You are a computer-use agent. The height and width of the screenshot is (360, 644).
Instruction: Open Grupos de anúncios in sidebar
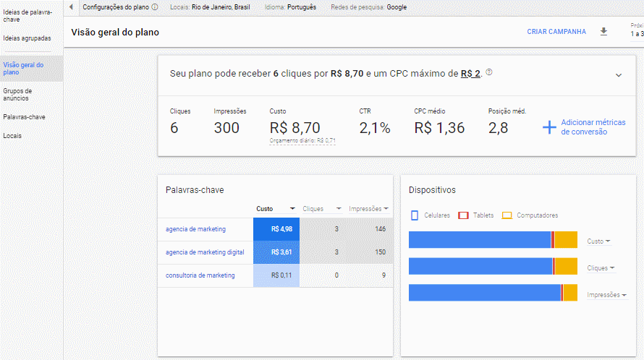[x=17, y=94]
